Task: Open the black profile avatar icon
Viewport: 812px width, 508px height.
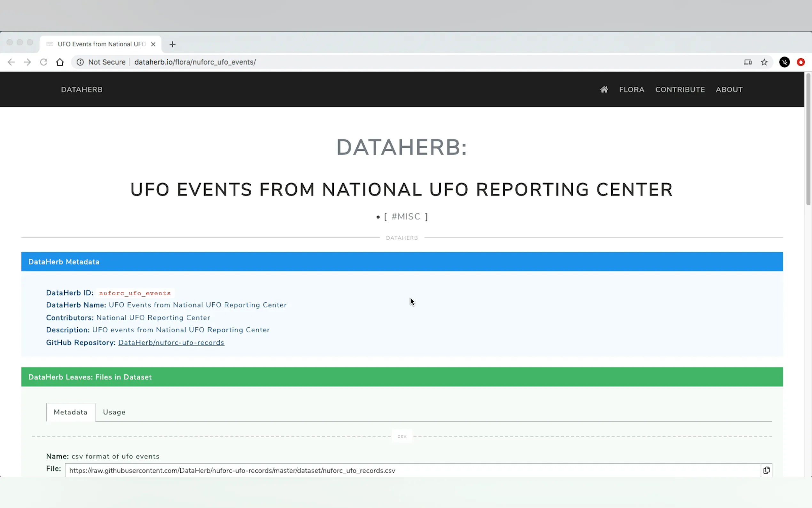Action: coord(785,62)
